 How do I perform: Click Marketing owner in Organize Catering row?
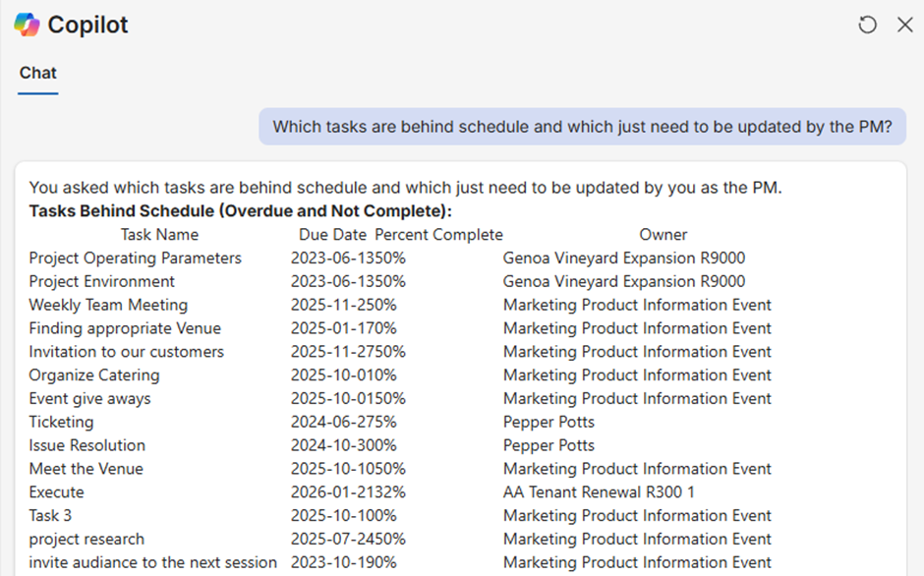click(x=637, y=375)
